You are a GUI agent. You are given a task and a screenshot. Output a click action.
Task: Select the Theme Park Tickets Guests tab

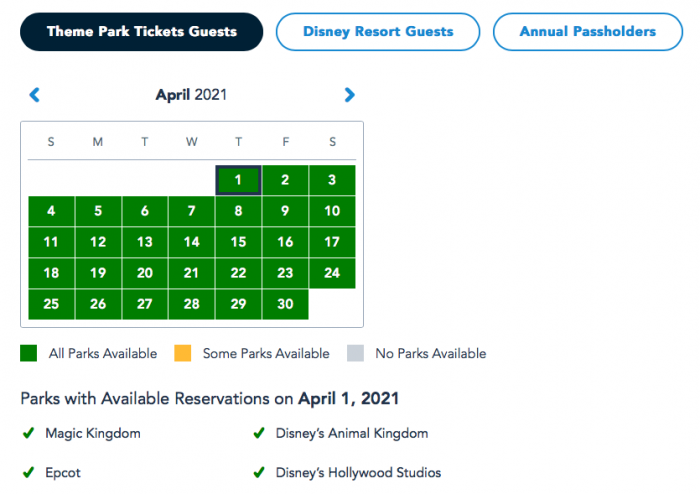pos(141,32)
